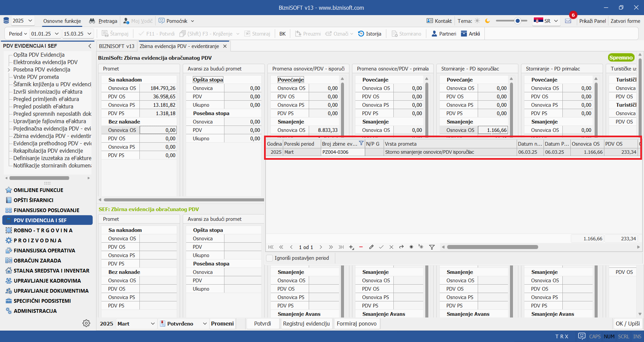Delete record with red minus icon

coord(361,247)
